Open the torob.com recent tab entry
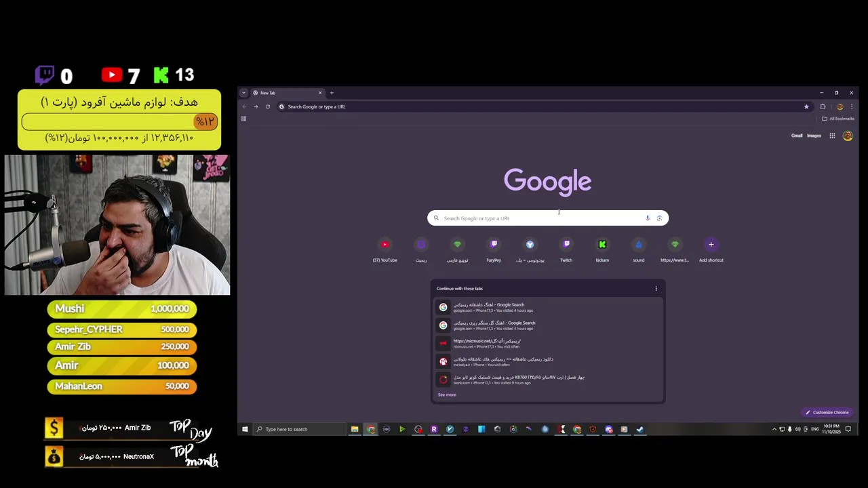The width and height of the screenshot is (868, 488). click(x=548, y=380)
